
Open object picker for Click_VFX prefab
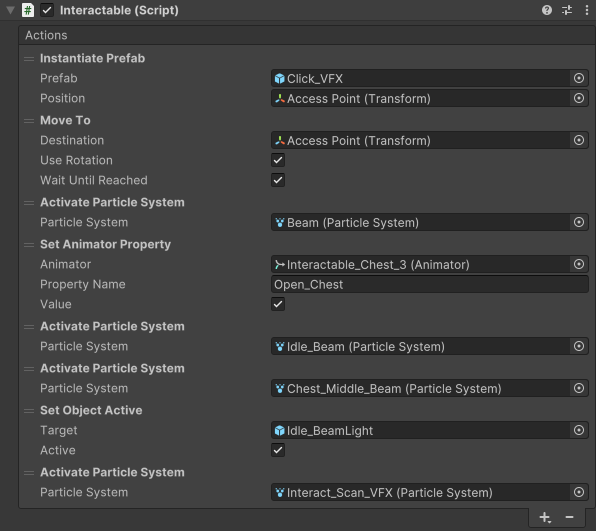pyautogui.click(x=579, y=78)
